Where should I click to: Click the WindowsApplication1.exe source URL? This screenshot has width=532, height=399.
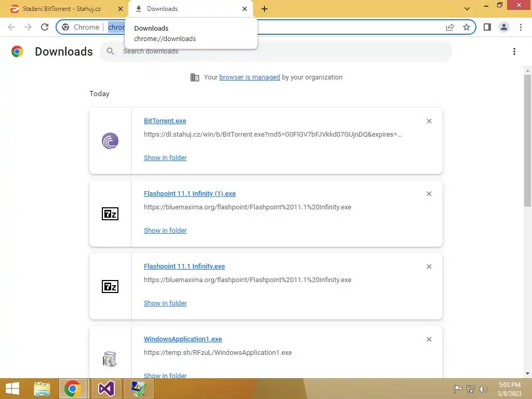pyautogui.click(x=218, y=353)
